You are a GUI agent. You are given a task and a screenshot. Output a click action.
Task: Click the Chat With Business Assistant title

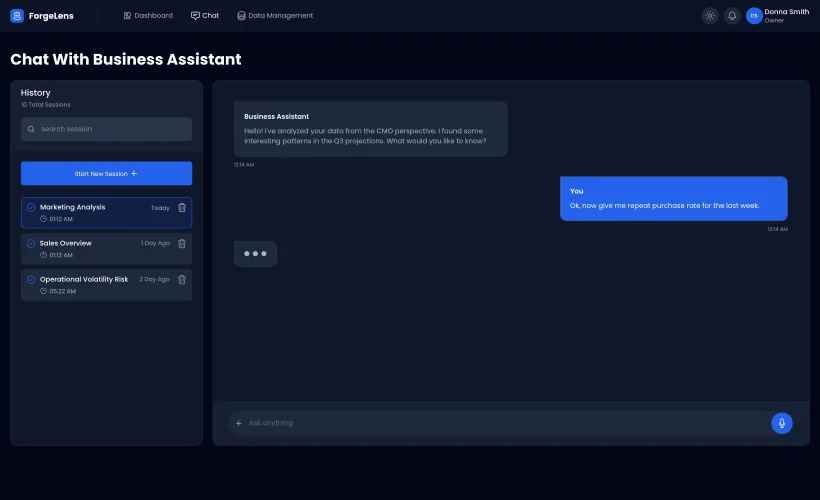126,60
